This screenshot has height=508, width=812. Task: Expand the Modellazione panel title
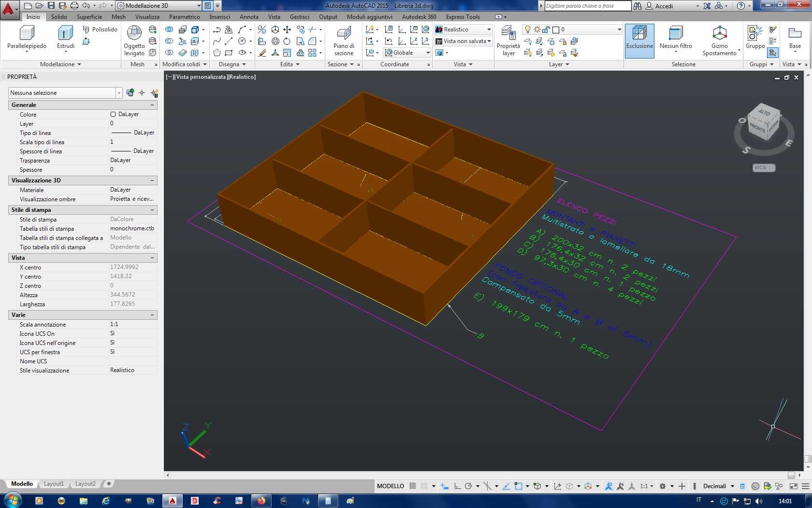pos(60,64)
